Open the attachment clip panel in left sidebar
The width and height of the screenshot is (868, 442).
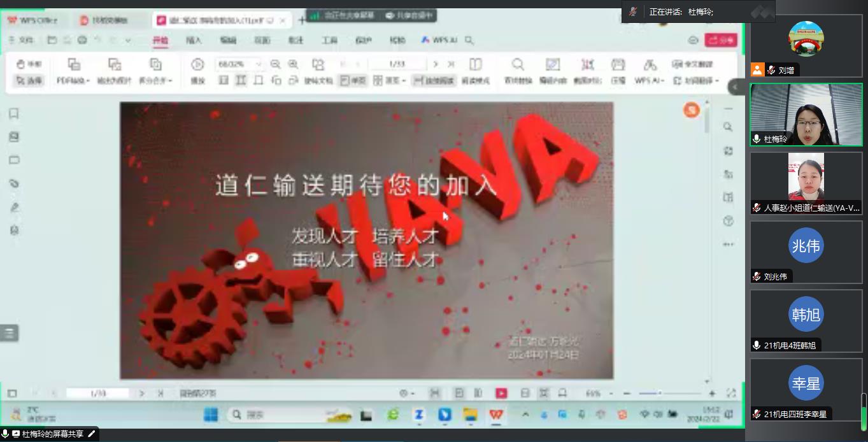click(14, 183)
